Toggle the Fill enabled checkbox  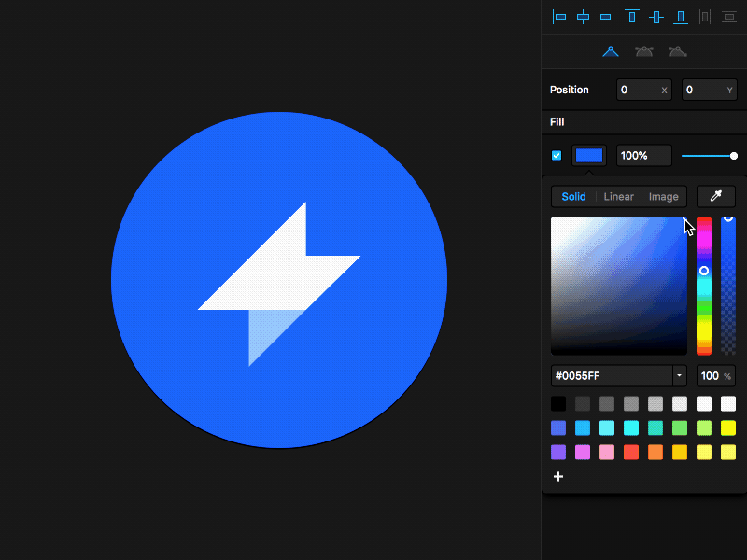[x=557, y=155]
